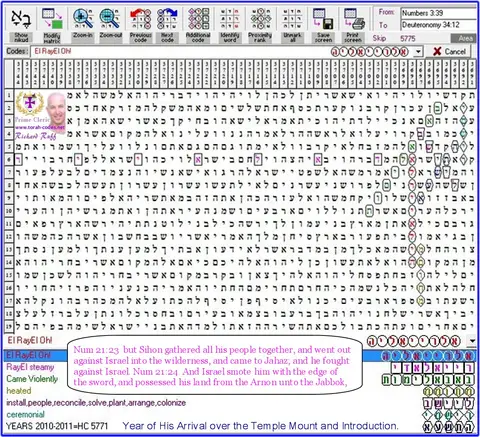
Task: Click the From field showing Numbers 3:39
Action: 439,13
